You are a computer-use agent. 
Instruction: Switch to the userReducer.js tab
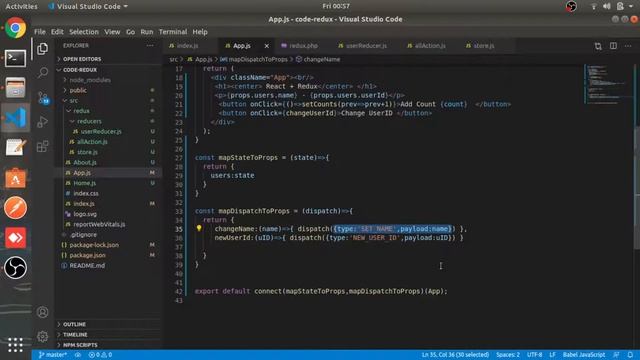click(366, 46)
